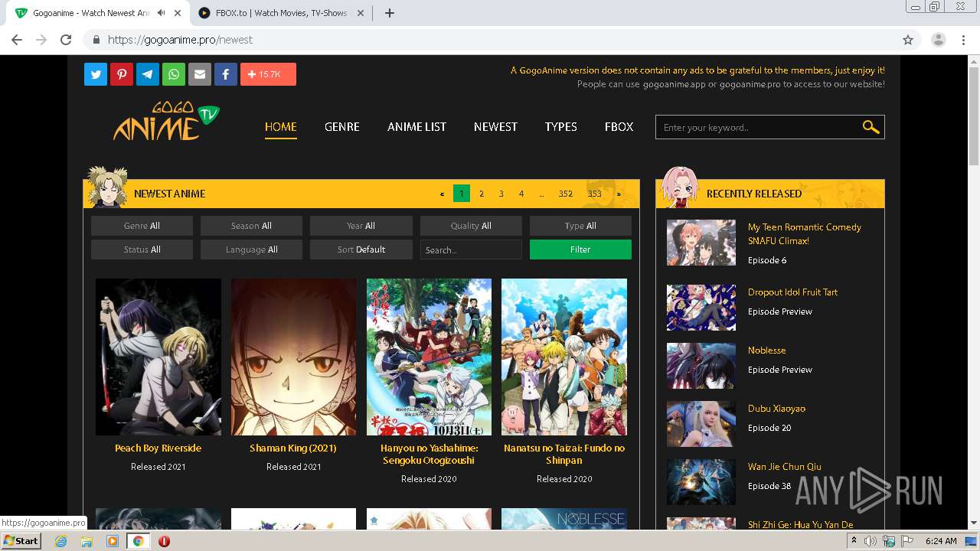This screenshot has width=980, height=551.
Task: Reload the page
Action: click(66, 40)
